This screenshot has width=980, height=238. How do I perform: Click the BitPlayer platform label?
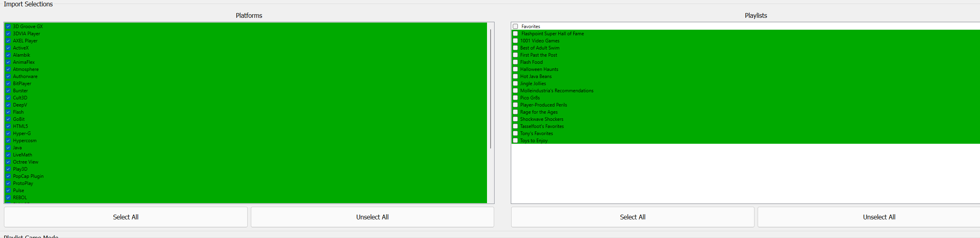coord(22,84)
